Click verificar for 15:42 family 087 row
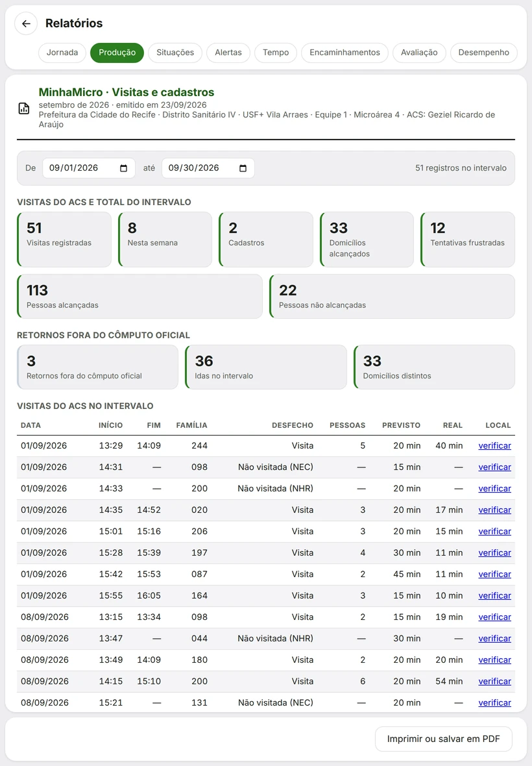Screen dimensions: 532x766 click(x=494, y=574)
